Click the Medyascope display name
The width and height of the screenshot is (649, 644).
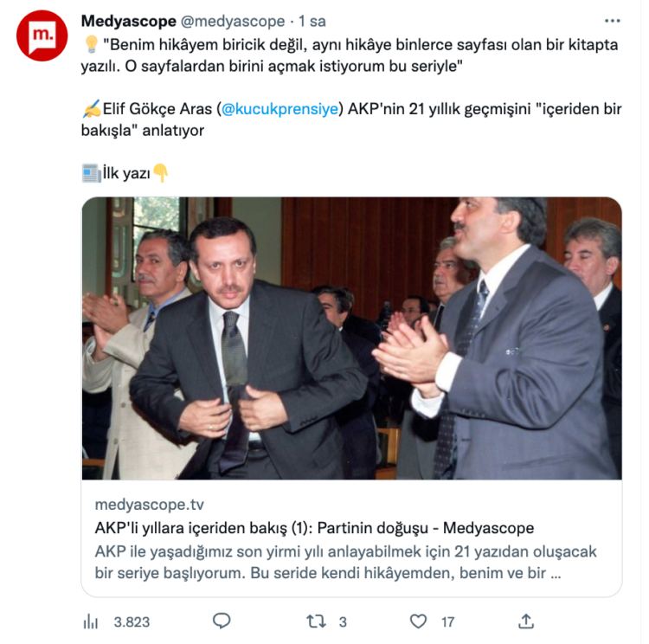[x=129, y=21]
